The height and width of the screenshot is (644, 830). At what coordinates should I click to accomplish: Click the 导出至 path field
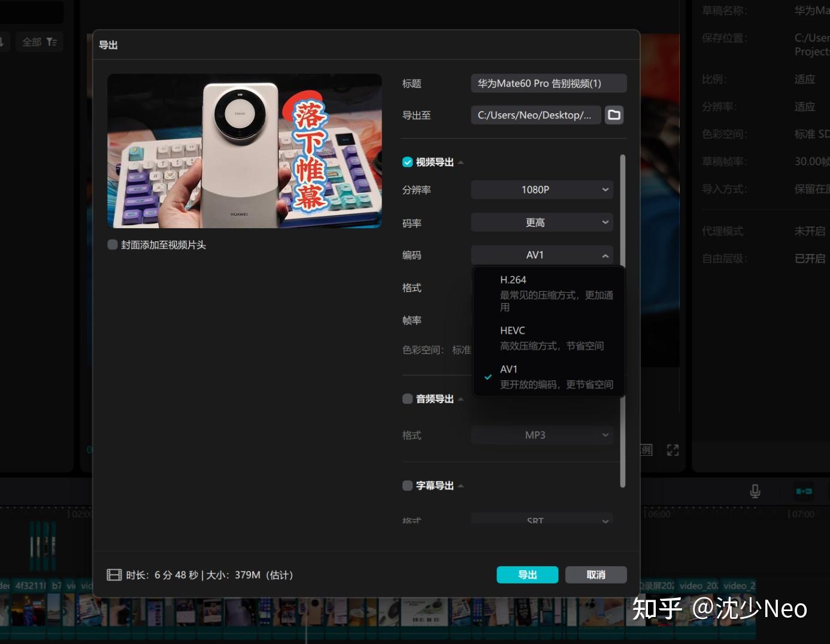point(536,115)
